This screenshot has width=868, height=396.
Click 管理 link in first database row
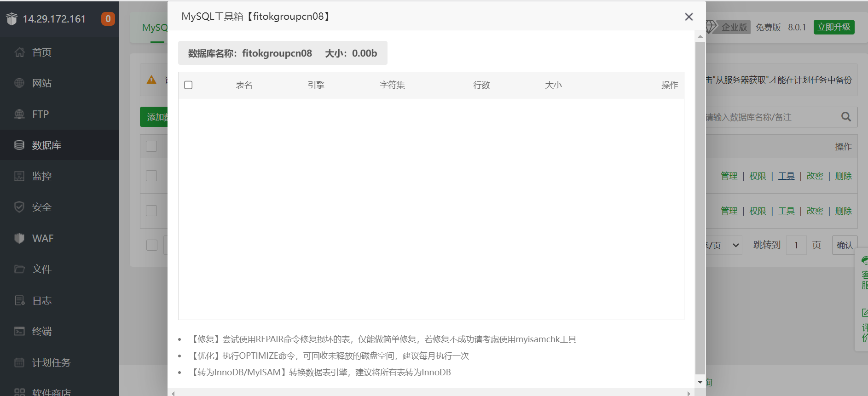pyautogui.click(x=729, y=176)
